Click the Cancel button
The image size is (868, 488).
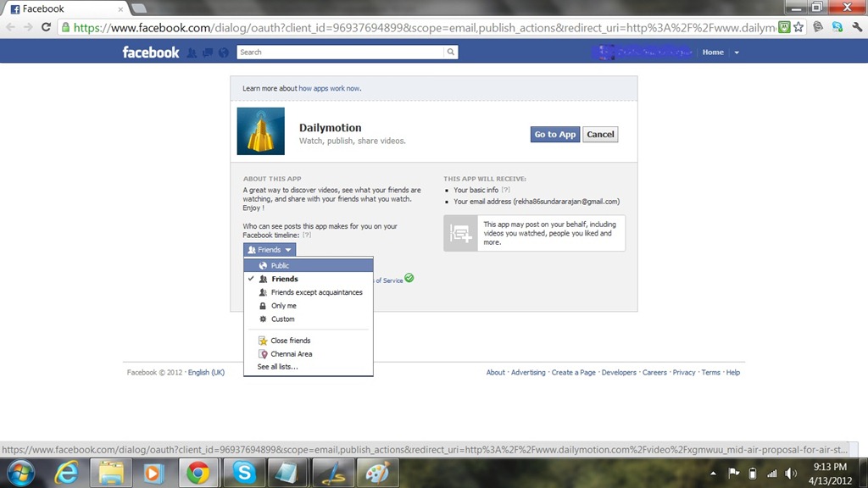[600, 135]
